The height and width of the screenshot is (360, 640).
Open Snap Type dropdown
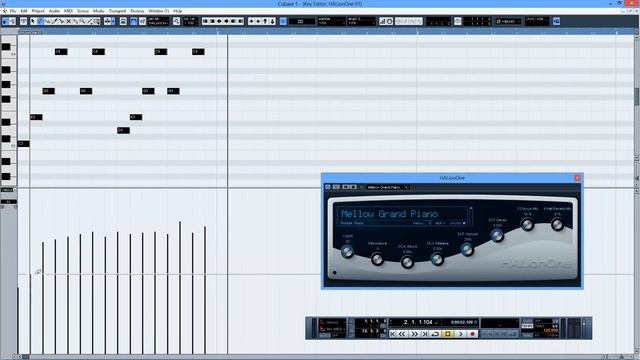coord(302,21)
